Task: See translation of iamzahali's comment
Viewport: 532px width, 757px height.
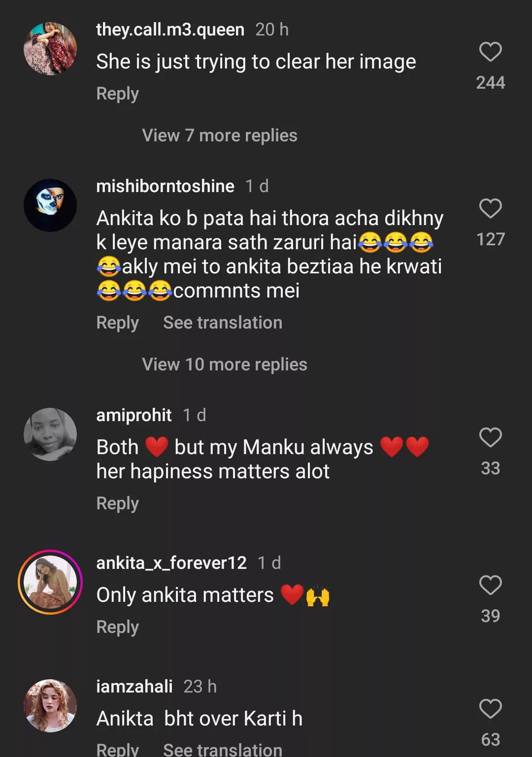Action: pyautogui.click(x=223, y=749)
